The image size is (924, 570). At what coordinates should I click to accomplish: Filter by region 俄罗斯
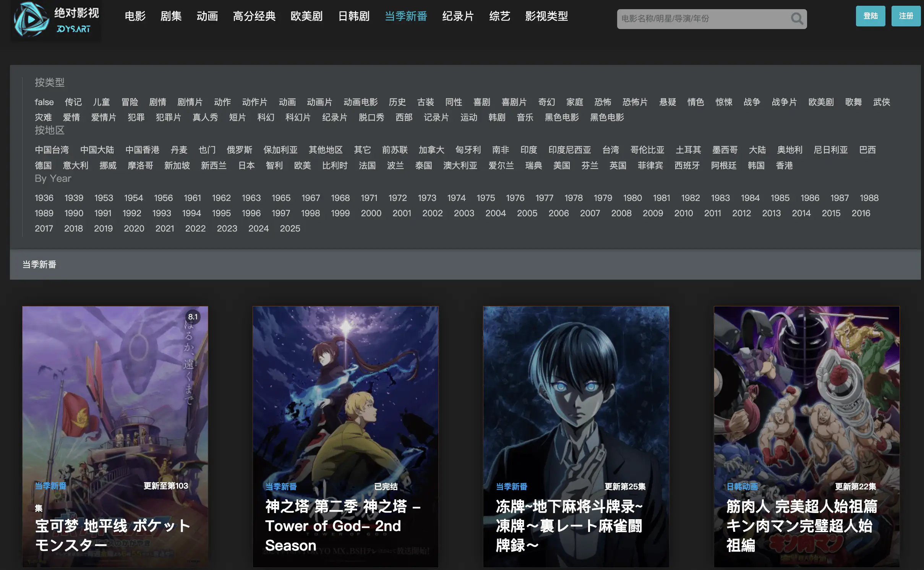click(x=239, y=150)
